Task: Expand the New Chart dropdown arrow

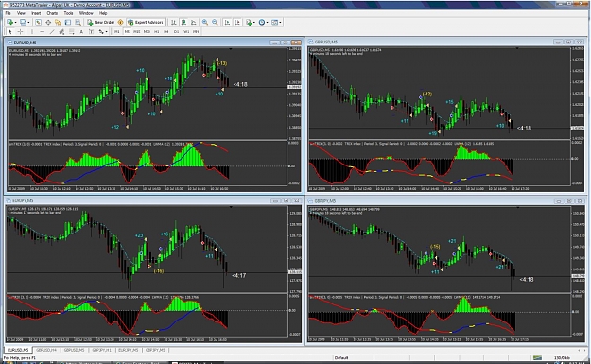Action: pyautogui.click(x=15, y=23)
